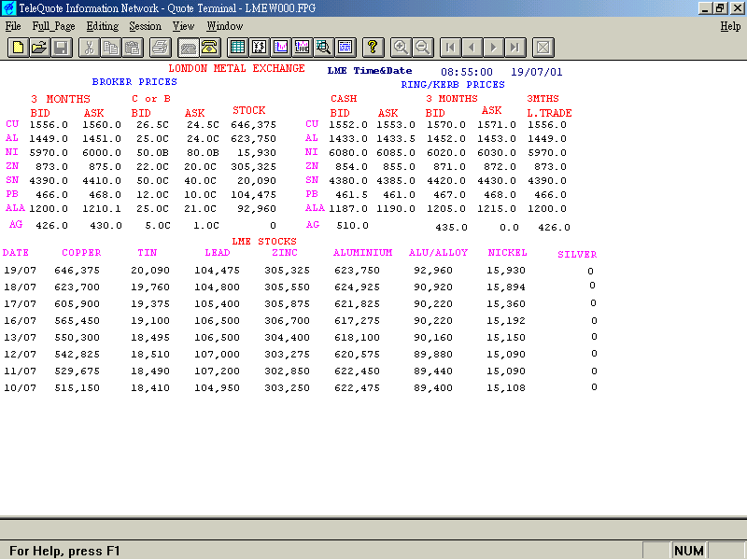
Task: Click ring cash silver bid 510.0
Action: (x=353, y=226)
